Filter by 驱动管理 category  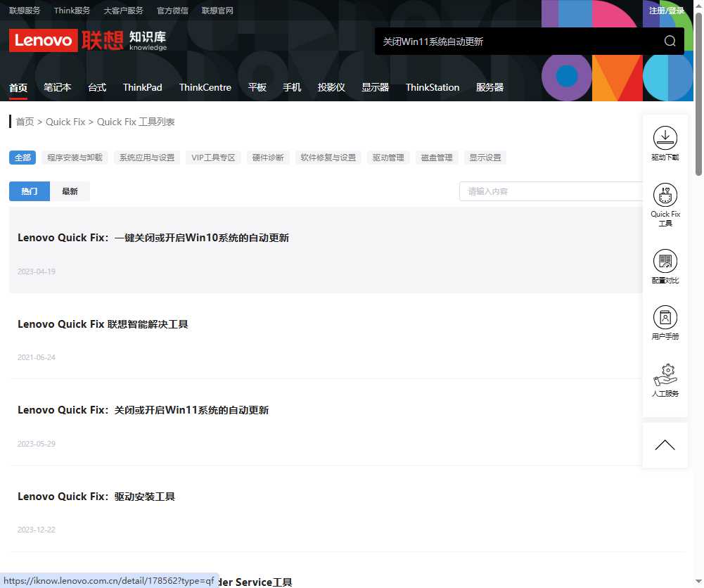(x=388, y=158)
